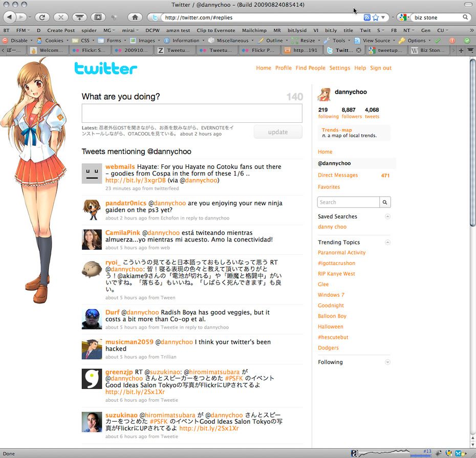Click the stop loading button
Viewport: 476px width, 458px height.
[60, 17]
